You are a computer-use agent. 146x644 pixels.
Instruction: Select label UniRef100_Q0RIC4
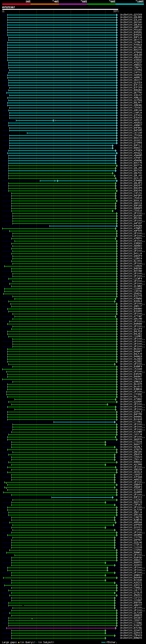pos(131,585)
